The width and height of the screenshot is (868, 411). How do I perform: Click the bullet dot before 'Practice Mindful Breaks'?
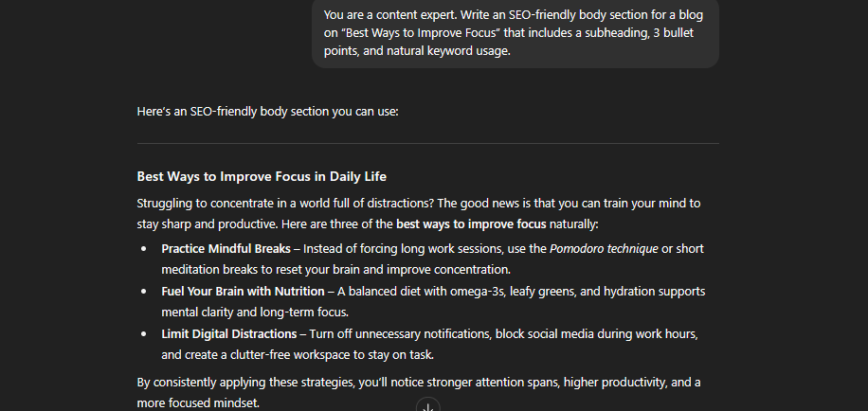click(x=144, y=249)
